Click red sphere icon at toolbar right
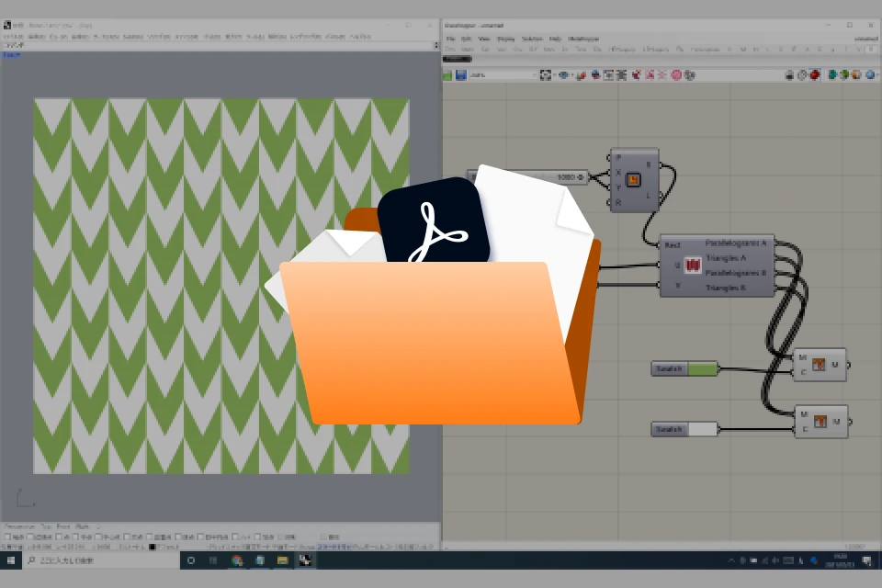This screenshot has width=882, height=588. click(815, 75)
